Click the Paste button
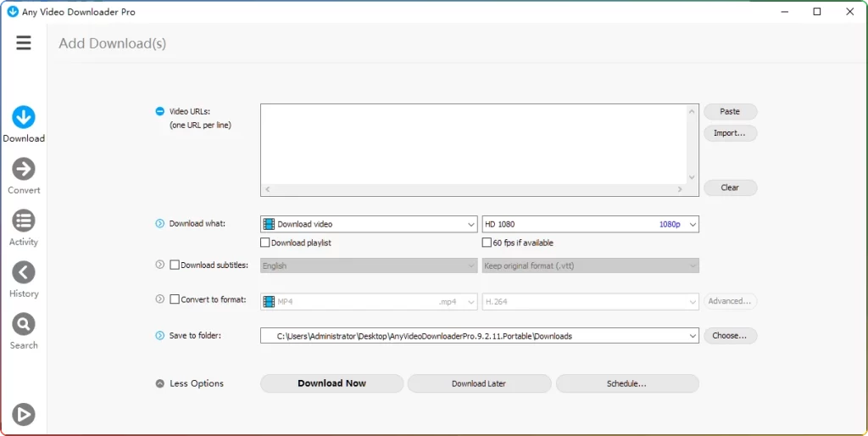The image size is (868, 436). 730,111
